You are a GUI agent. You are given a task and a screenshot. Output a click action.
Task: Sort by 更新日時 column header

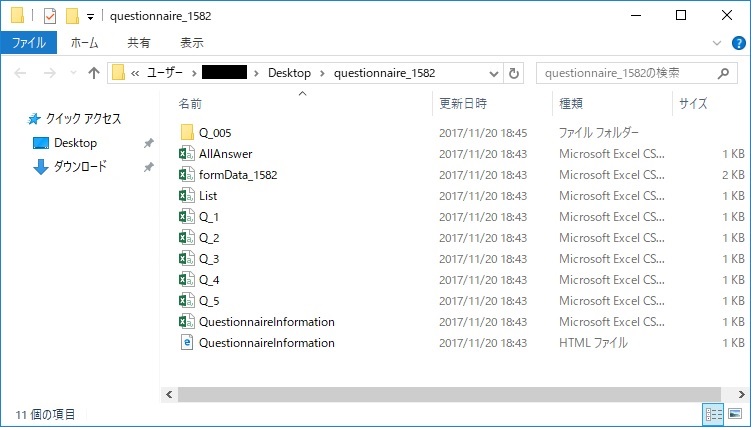(463, 103)
